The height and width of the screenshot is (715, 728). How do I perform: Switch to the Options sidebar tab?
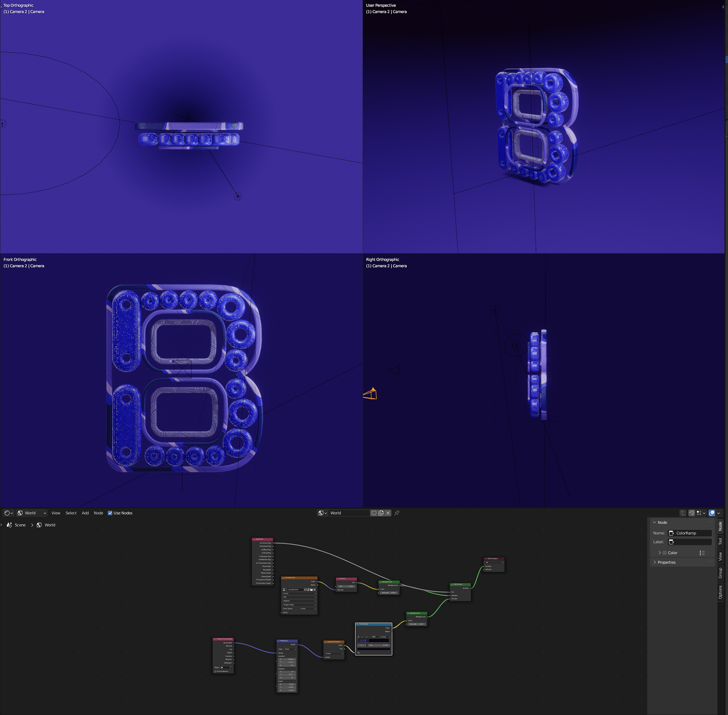[720, 592]
